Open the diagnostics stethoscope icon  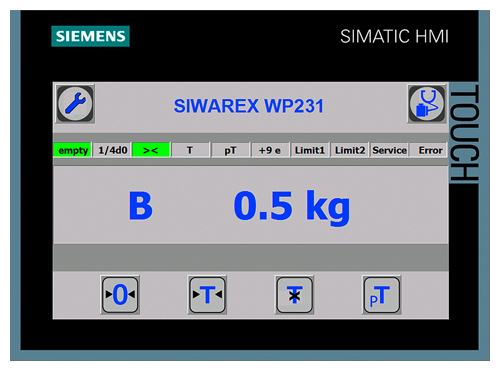pyautogui.click(x=427, y=104)
